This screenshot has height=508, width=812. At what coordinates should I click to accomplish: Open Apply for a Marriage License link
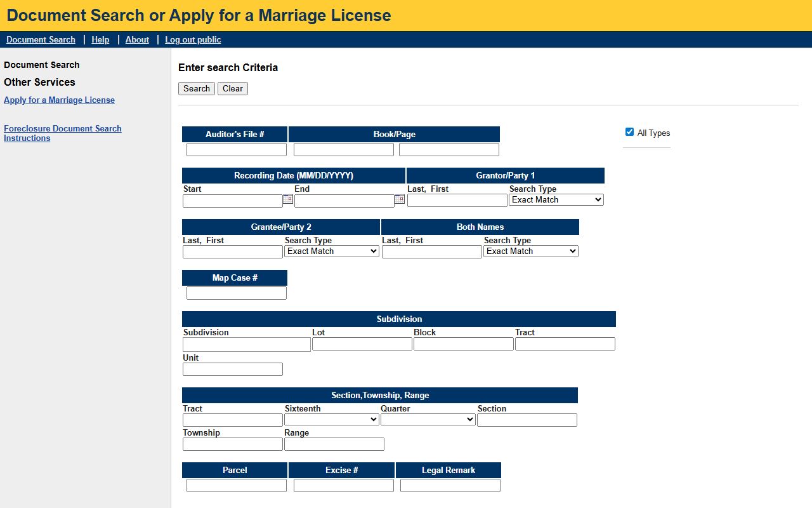point(59,100)
